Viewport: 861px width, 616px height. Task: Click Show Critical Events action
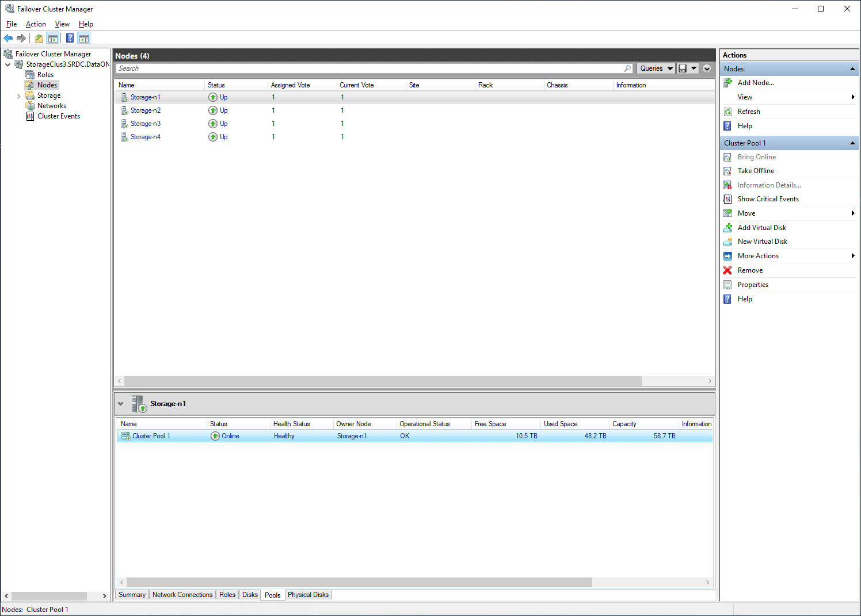coord(768,199)
